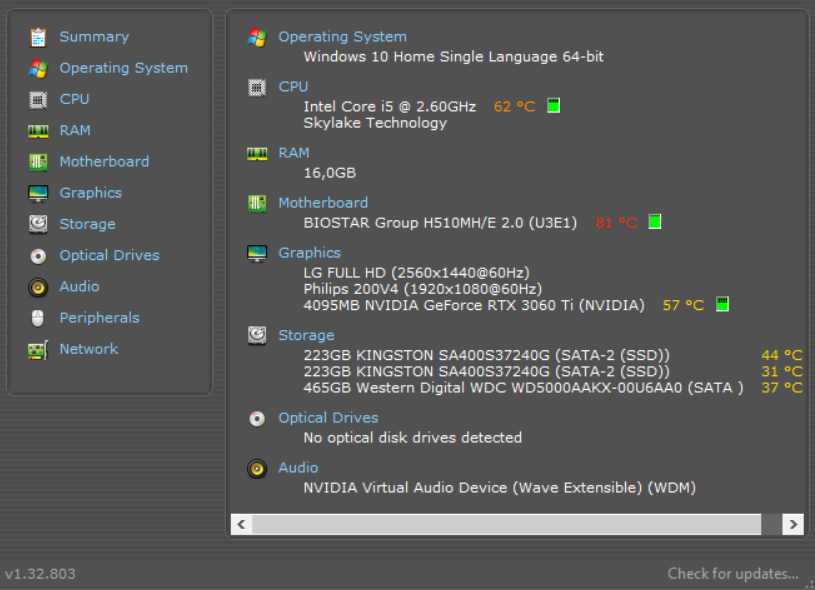The image size is (815, 590).
Task: Click Philips 200V4 monitor entry
Action: (423, 289)
